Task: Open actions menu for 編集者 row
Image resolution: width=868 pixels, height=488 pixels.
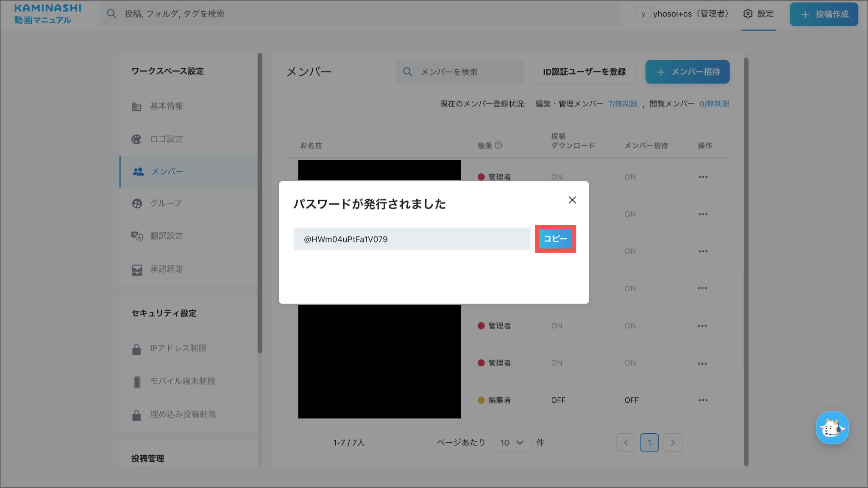Action: [703, 400]
